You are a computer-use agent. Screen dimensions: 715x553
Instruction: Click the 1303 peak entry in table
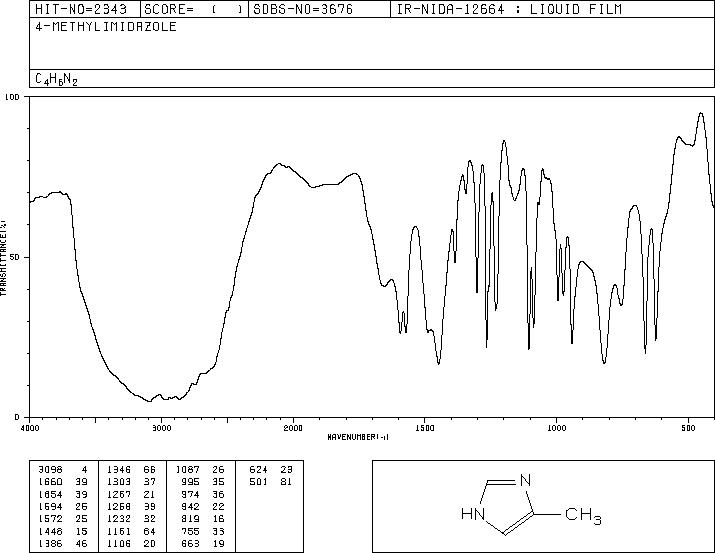[131, 482]
